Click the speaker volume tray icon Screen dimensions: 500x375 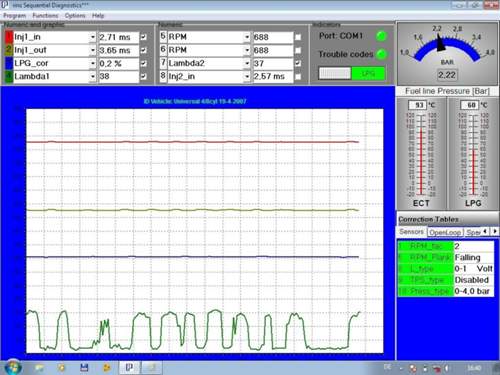pos(446,368)
